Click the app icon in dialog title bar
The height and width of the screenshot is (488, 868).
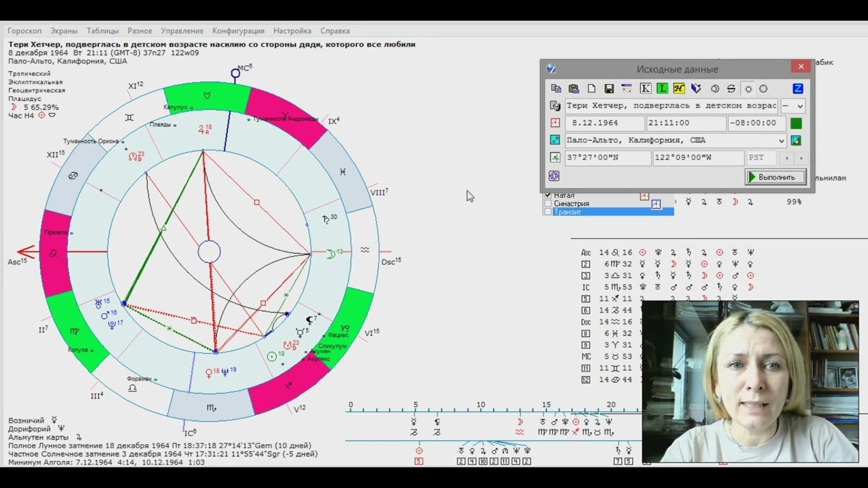click(551, 68)
